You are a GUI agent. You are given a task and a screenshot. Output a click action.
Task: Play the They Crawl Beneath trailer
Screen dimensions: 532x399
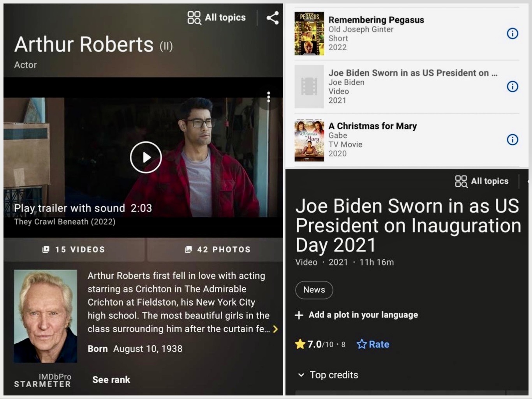[146, 157]
